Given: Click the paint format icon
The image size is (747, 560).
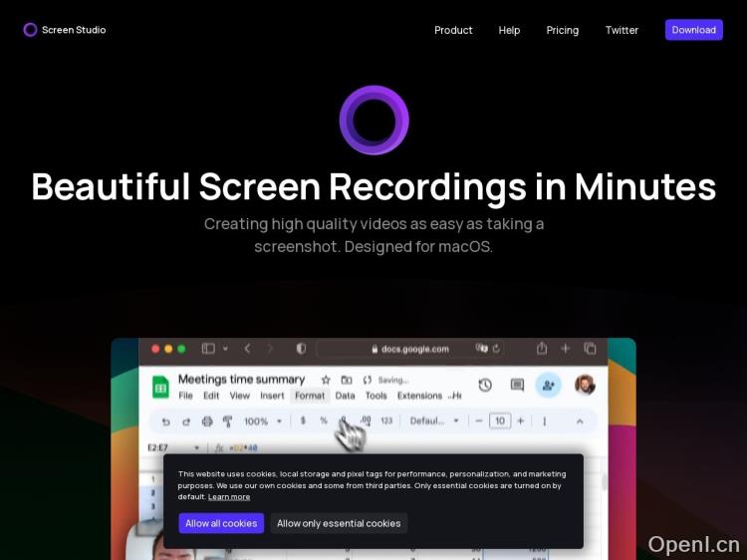Looking at the screenshot, I should (227, 421).
